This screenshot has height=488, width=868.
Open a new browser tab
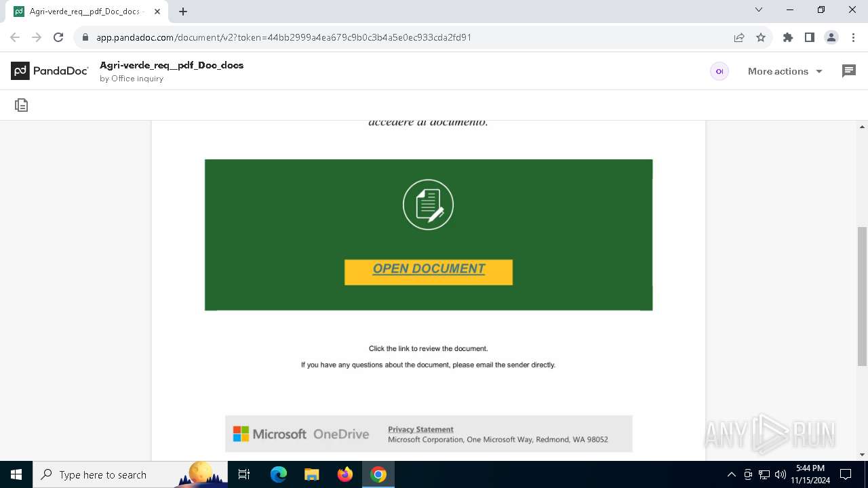[183, 12]
